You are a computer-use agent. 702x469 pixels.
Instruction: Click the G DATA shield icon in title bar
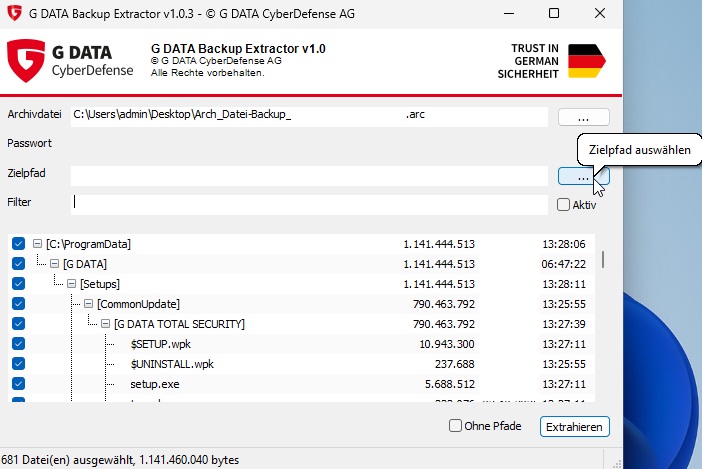[14, 13]
